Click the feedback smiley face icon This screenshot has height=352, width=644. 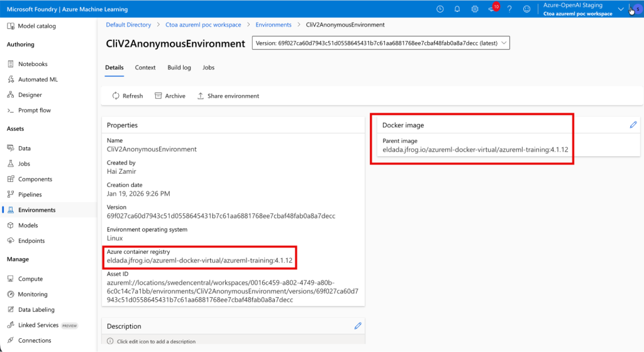(526, 9)
